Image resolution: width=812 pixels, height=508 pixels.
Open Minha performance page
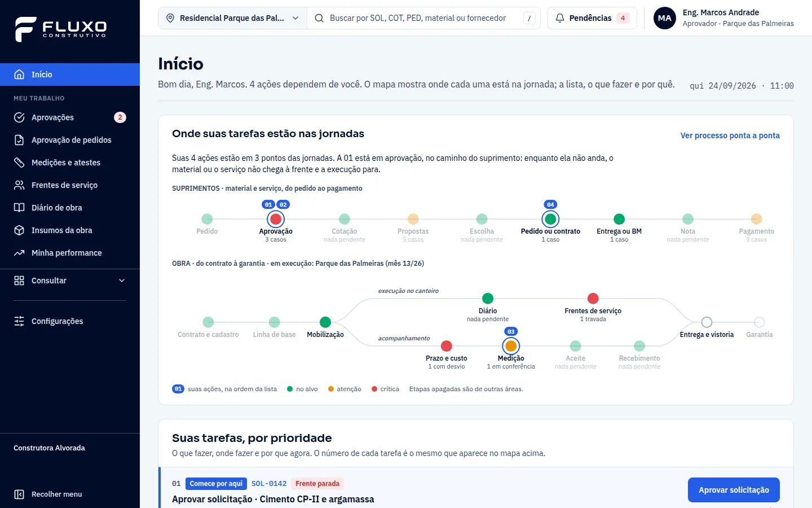click(x=70, y=253)
